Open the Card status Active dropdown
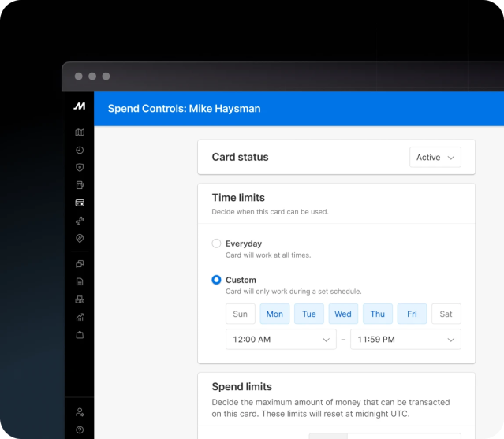Screen dimensions: 504x439 (x=435, y=157)
